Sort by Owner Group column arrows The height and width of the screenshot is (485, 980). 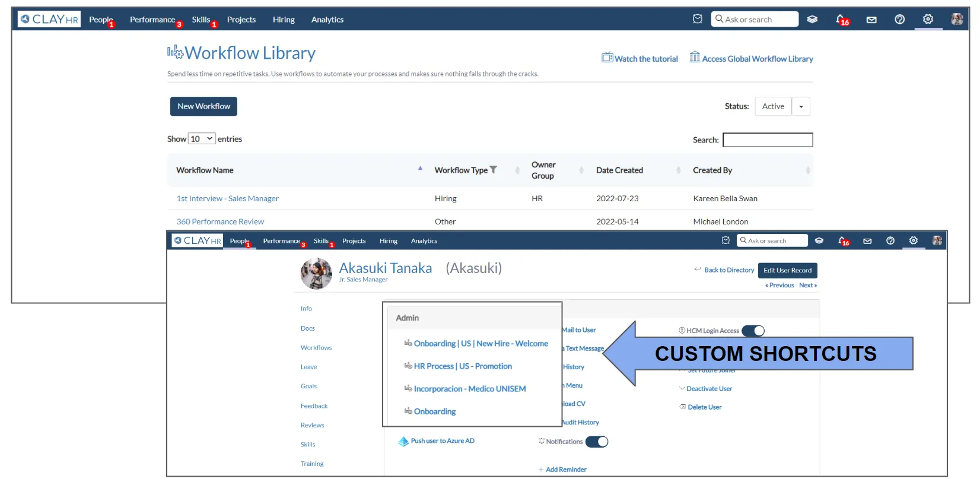(x=581, y=170)
